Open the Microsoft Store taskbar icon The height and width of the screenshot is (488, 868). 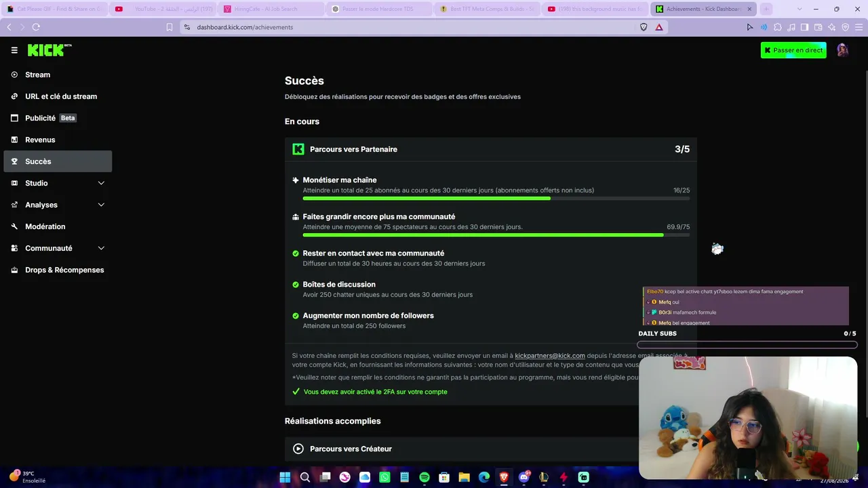pyautogui.click(x=444, y=477)
